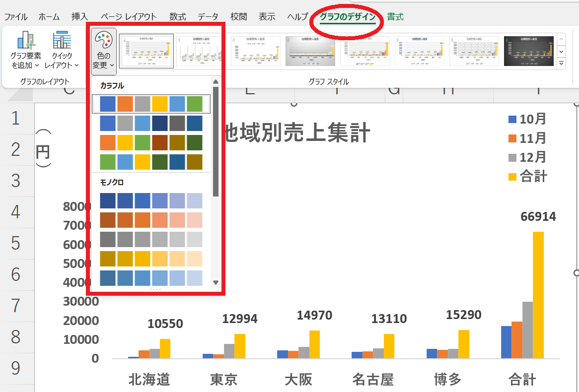
Task: Expand the chart styles gallery with the More arrow
Action: pyautogui.click(x=562, y=63)
